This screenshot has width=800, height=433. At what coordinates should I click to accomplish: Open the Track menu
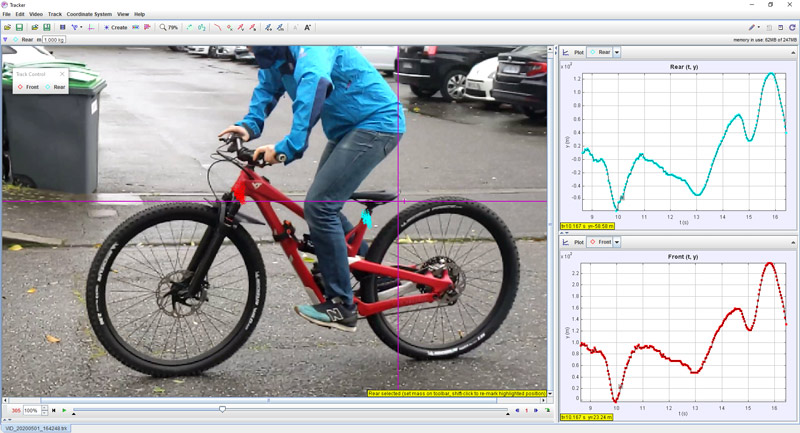coord(55,14)
